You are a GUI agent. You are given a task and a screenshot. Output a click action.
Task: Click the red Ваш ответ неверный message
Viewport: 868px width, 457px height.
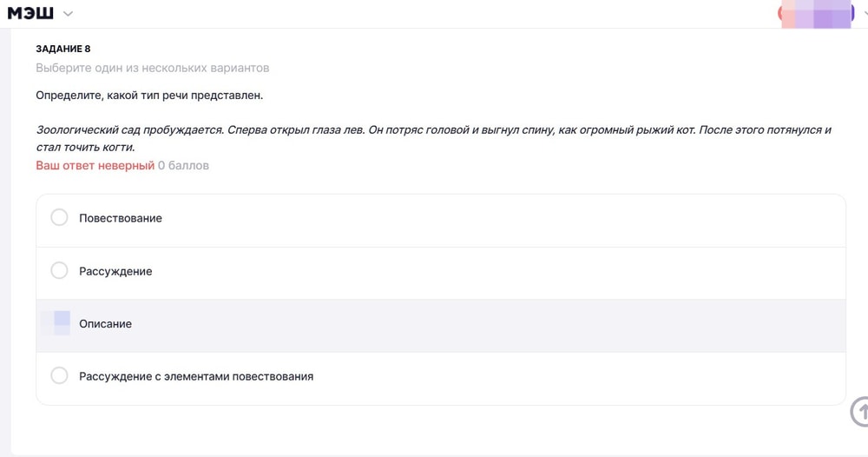(95, 165)
